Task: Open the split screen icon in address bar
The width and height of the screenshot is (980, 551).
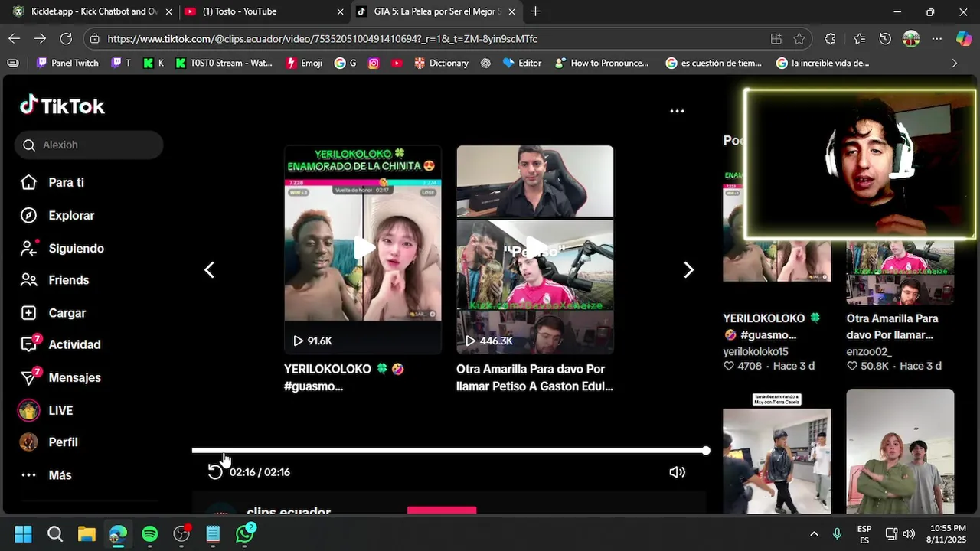Action: click(776, 38)
